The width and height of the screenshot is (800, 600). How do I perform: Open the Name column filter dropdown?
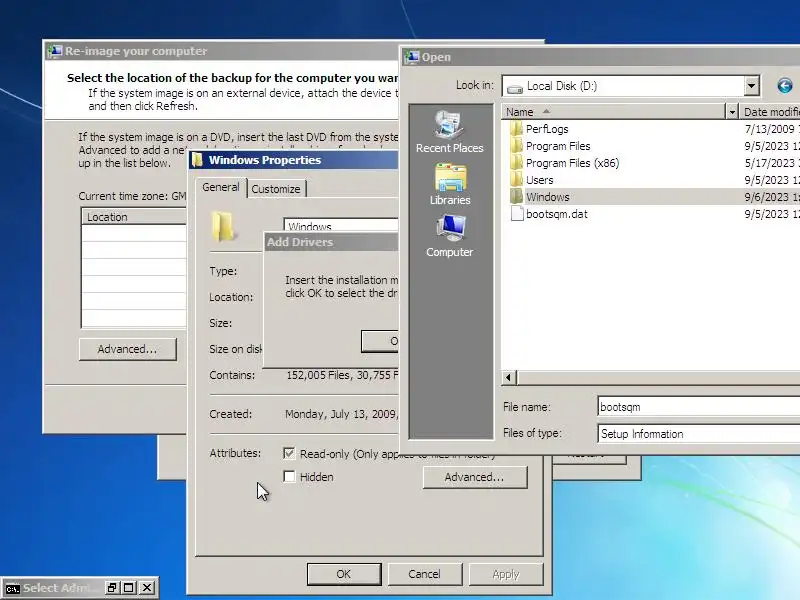click(732, 112)
